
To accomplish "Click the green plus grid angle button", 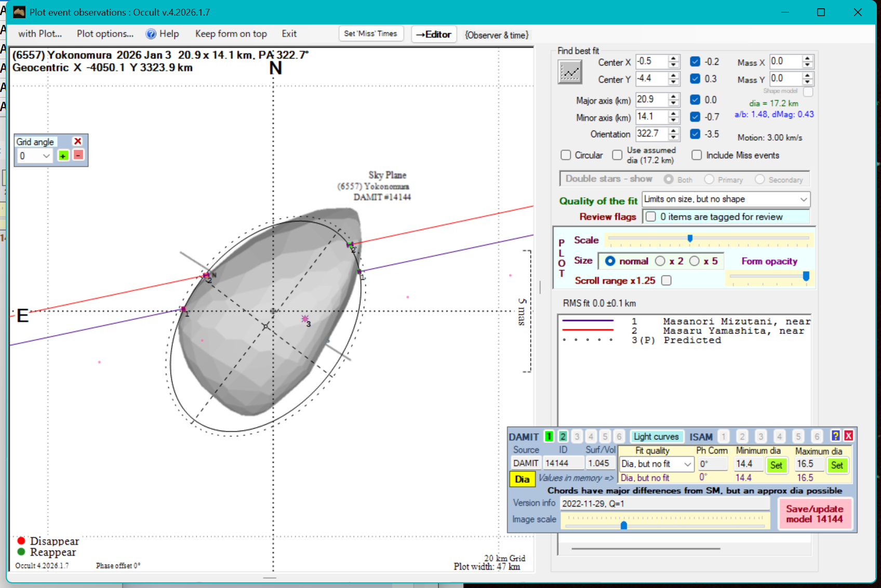I will (63, 156).
